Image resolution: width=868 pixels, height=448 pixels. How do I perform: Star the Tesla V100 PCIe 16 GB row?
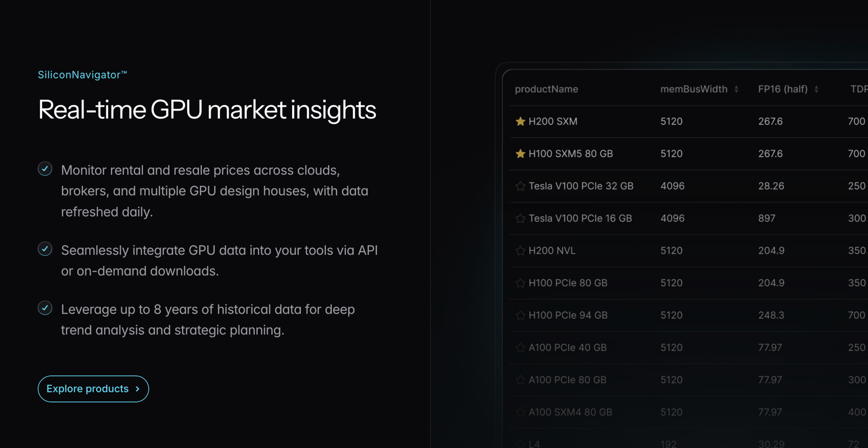pyautogui.click(x=520, y=219)
